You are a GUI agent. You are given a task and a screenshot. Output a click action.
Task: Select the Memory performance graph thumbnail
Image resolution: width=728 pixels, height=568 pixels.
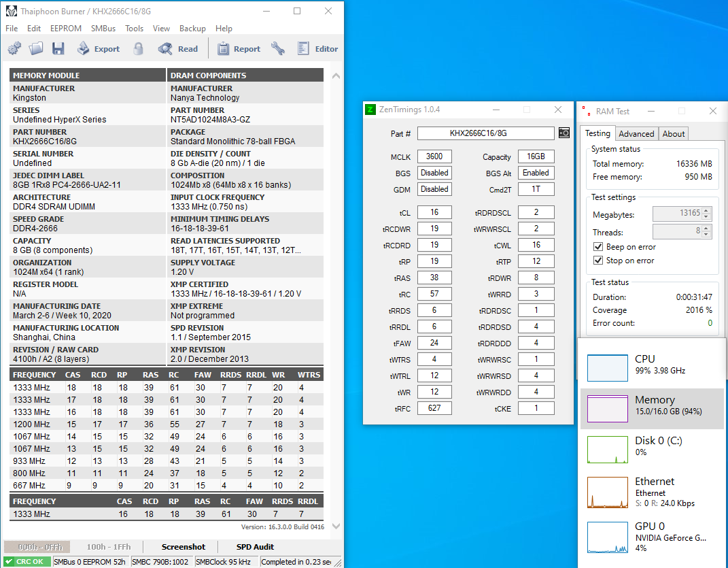[607, 409]
